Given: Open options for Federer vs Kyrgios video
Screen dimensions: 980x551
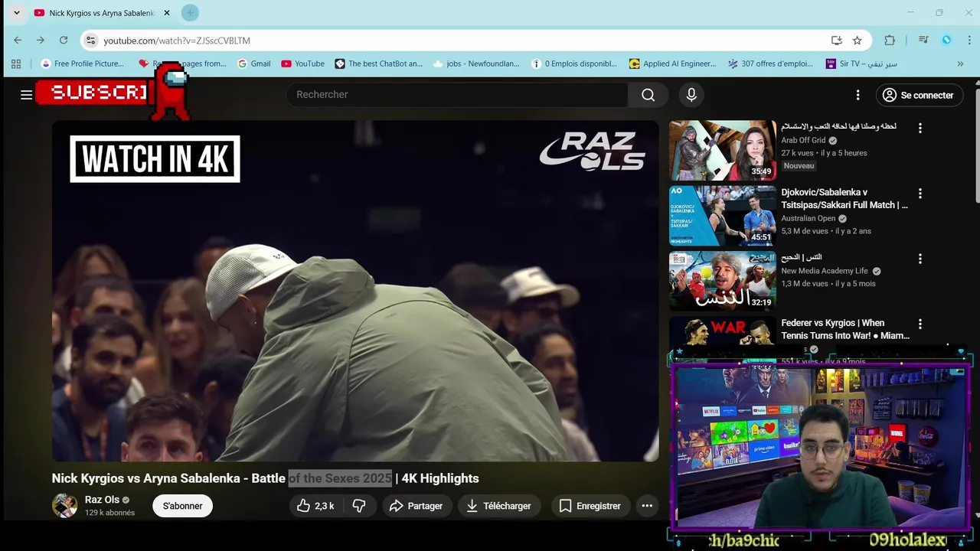Looking at the screenshot, I should point(920,324).
